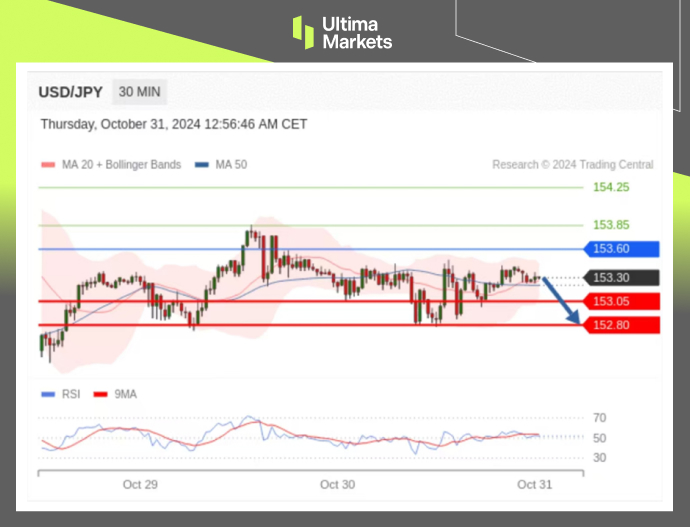This screenshot has height=527, width=690.
Task: Click the Ultima Markets logo
Action: pos(342,33)
